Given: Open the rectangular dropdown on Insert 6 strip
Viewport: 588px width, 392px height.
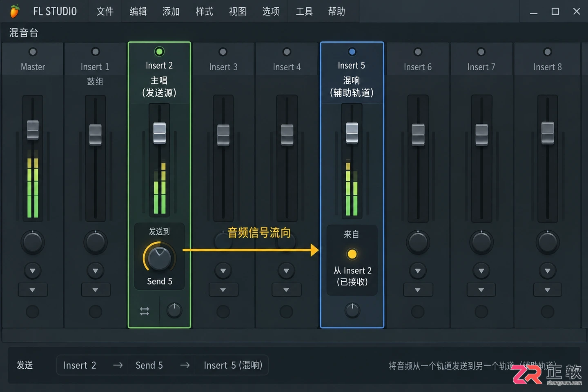Looking at the screenshot, I should 418,290.
